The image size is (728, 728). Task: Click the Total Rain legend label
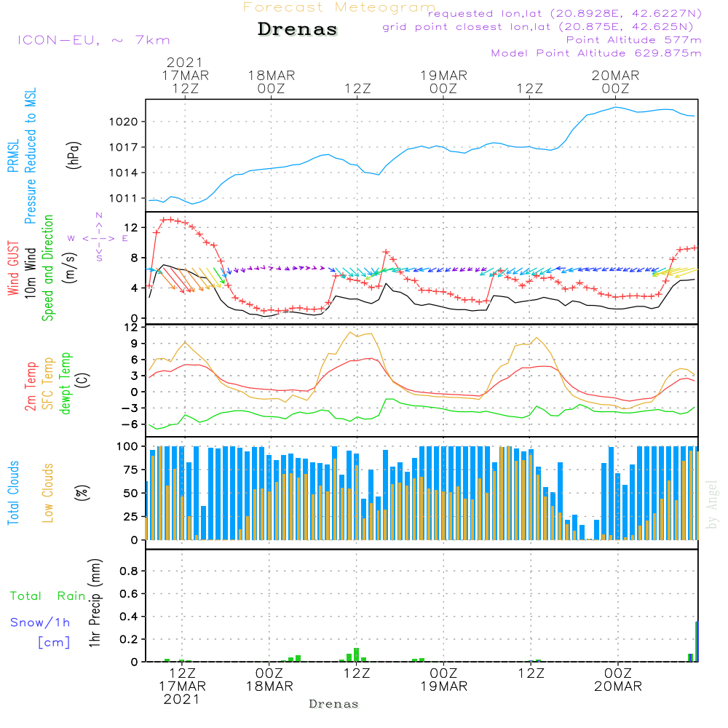(x=48, y=596)
